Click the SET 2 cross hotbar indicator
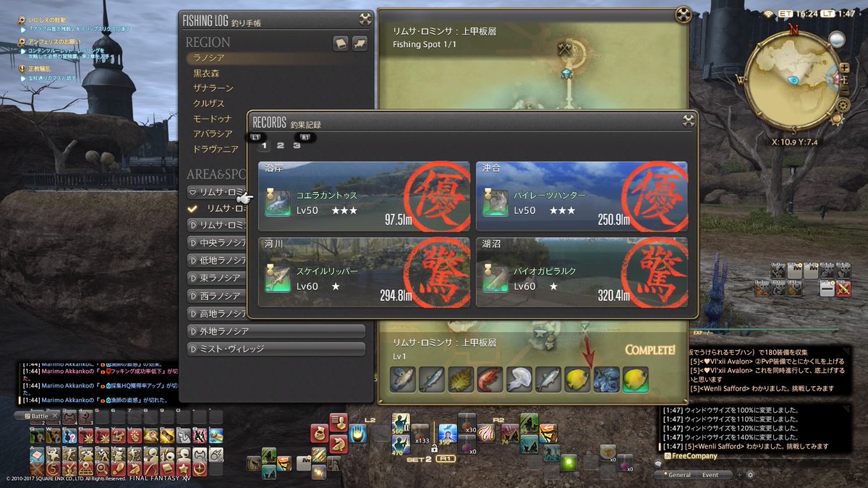The width and height of the screenshot is (868, 488). 420,458
